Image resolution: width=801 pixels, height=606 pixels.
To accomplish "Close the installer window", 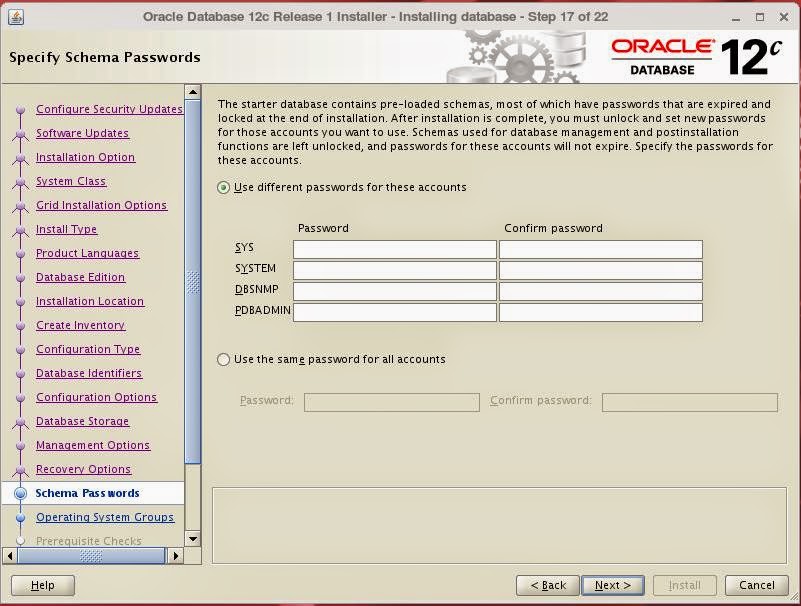I will coord(784,17).
